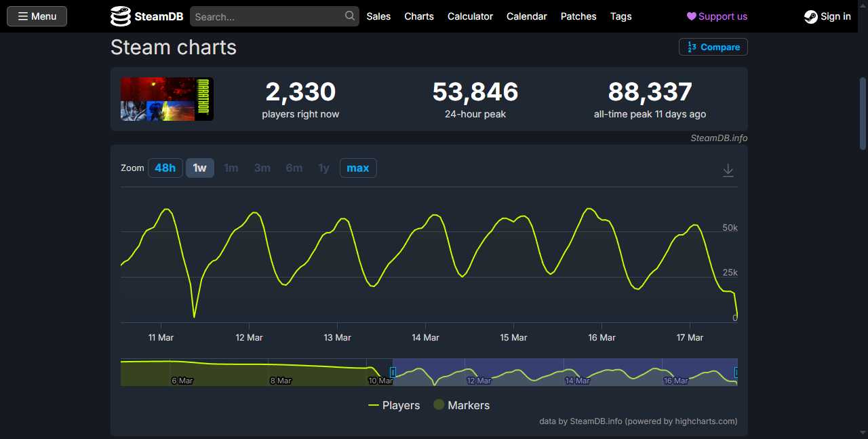
Task: Click the Steam charts heading
Action: click(174, 47)
